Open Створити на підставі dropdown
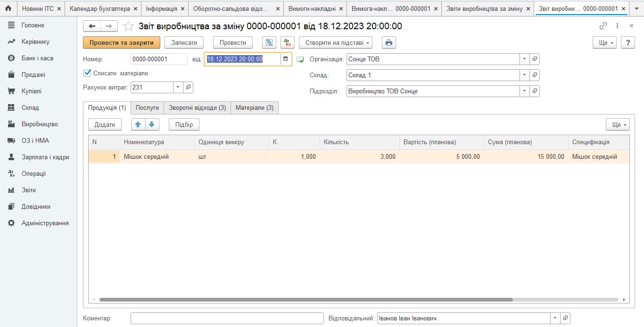Screen dimensions: 644x327 (x=335, y=42)
